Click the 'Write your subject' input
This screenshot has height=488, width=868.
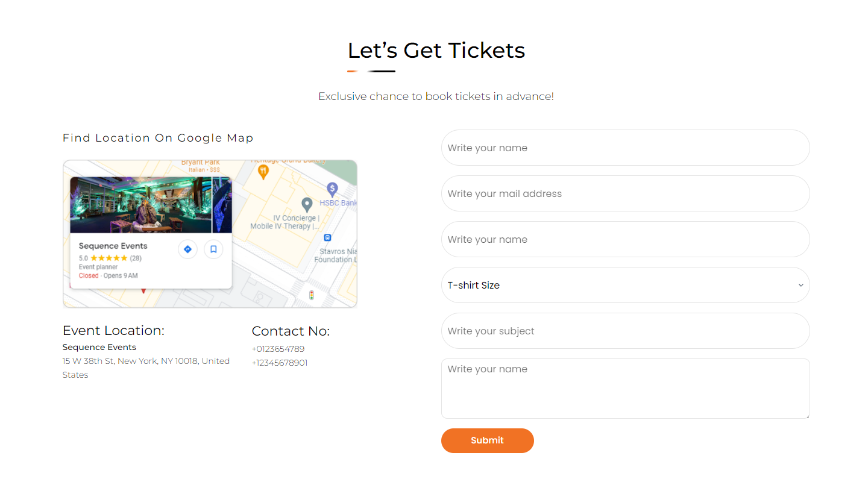[625, 331]
